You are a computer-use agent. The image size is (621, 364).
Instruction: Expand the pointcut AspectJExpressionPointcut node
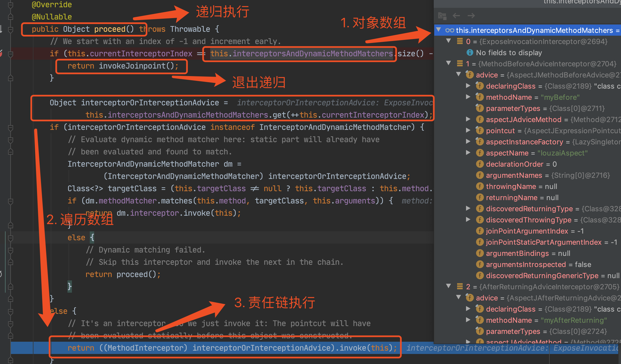click(468, 130)
